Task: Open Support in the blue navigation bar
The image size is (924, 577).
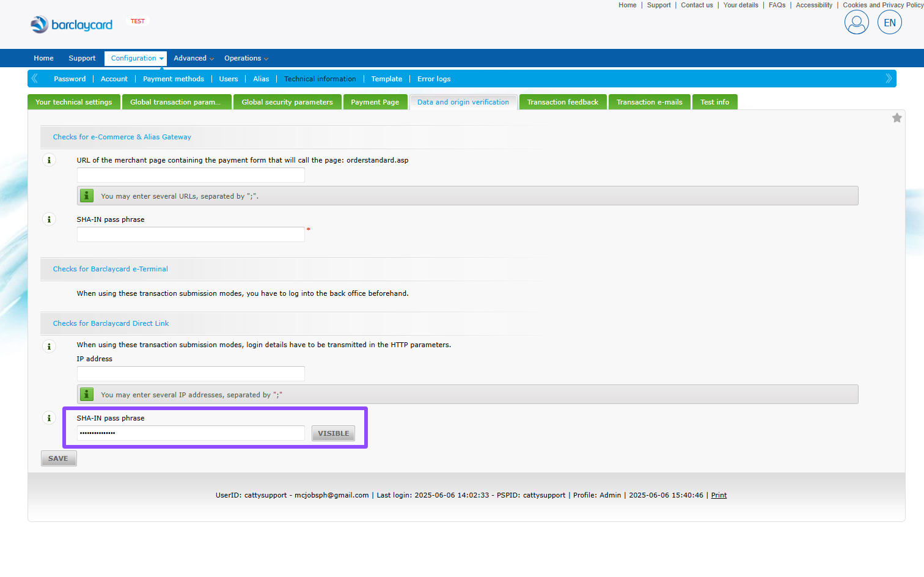Action: tap(82, 58)
